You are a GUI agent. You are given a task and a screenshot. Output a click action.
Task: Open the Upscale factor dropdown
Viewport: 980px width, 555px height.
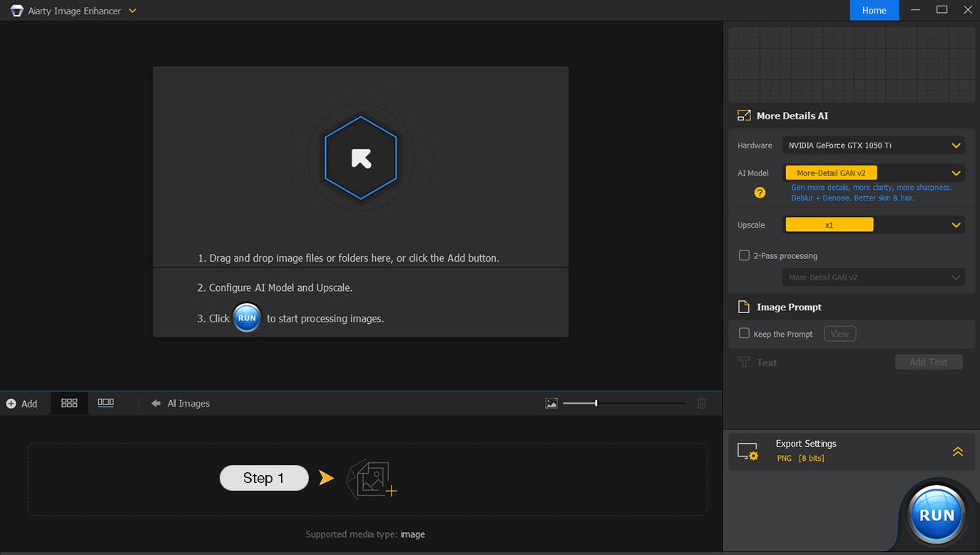(956, 224)
